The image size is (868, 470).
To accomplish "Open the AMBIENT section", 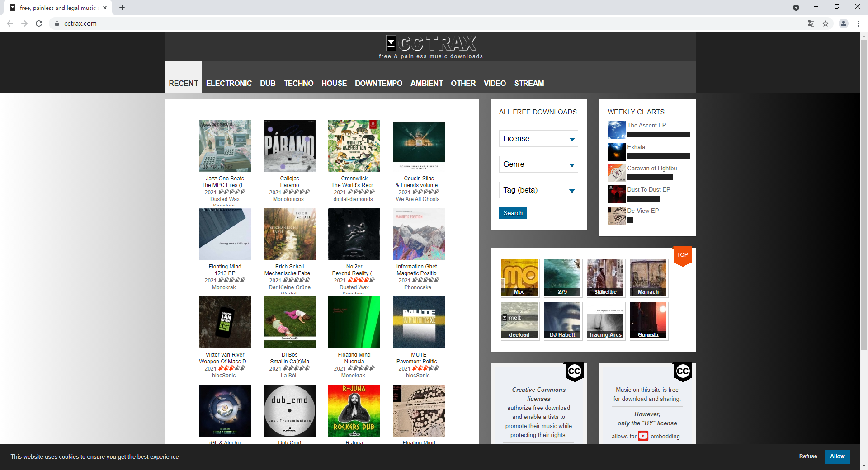I will (x=426, y=83).
